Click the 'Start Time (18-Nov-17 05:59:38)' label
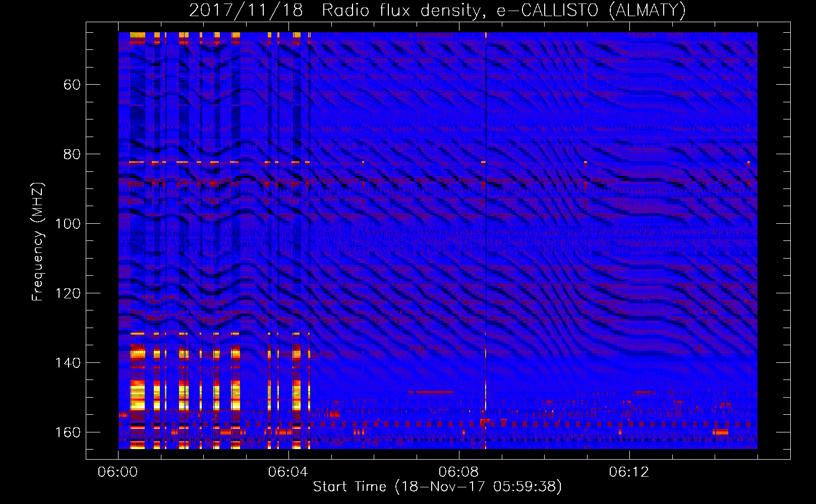The height and width of the screenshot is (504, 816). click(437, 486)
